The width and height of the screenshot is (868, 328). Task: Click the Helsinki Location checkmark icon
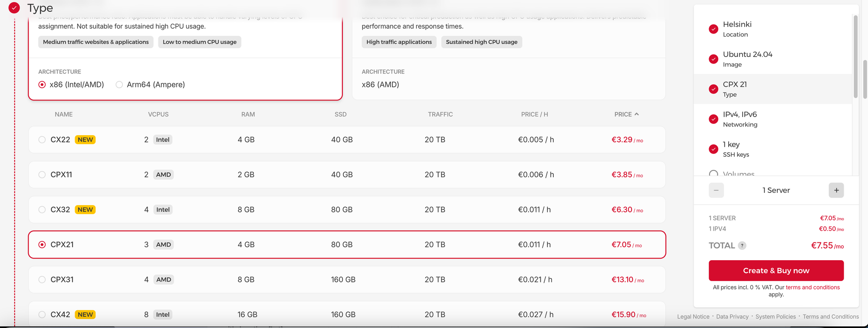[x=713, y=29]
